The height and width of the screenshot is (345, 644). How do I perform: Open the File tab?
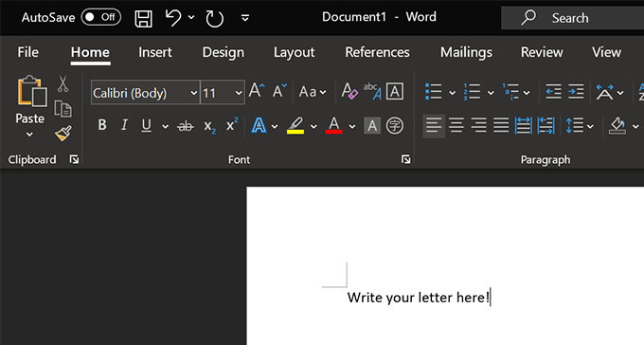point(27,52)
